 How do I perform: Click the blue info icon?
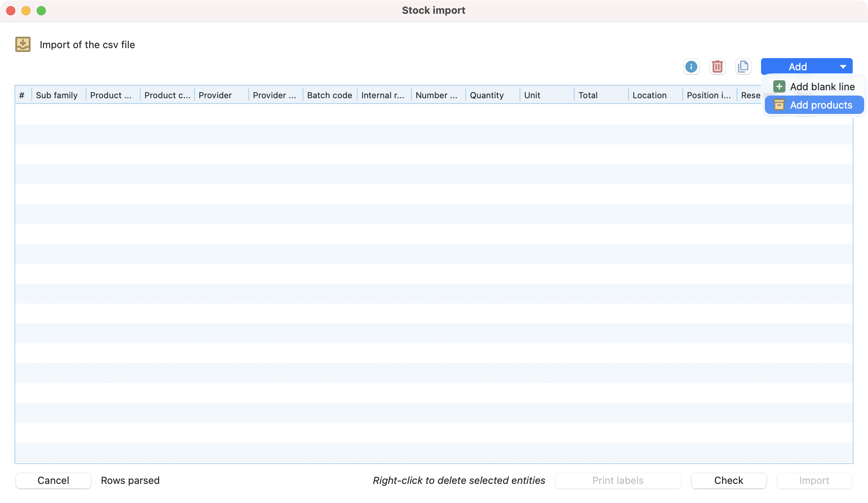point(691,67)
